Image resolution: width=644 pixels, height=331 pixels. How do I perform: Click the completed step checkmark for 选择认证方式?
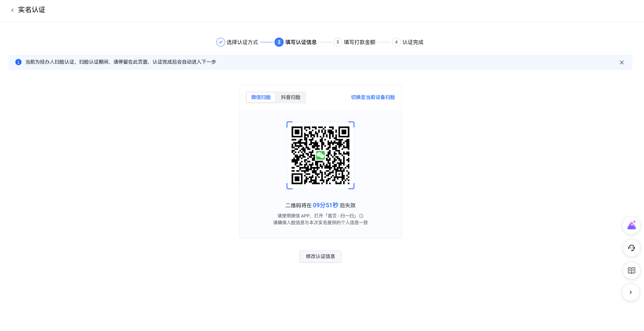pyautogui.click(x=221, y=42)
